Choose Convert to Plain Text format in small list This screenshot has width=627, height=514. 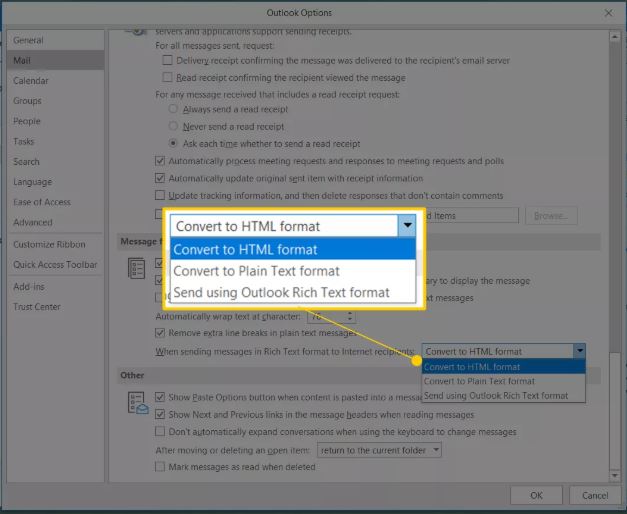[x=503, y=381]
